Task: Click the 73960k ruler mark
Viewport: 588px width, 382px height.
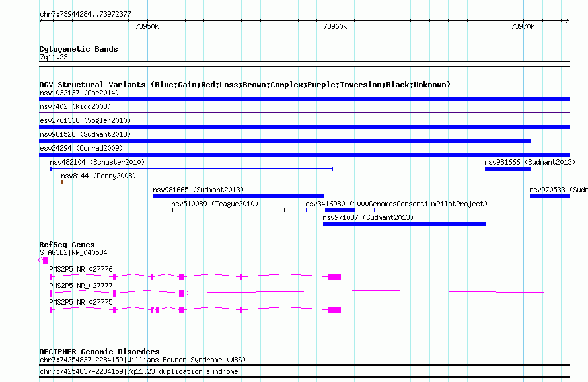Action: tap(335, 26)
